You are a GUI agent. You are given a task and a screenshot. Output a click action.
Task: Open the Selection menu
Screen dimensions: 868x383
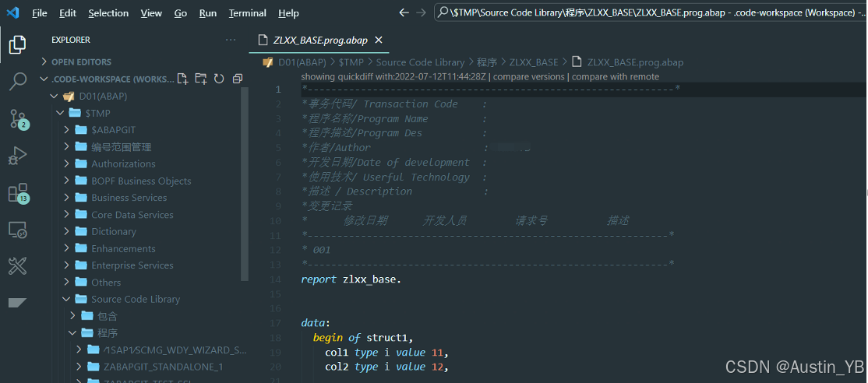click(x=108, y=13)
